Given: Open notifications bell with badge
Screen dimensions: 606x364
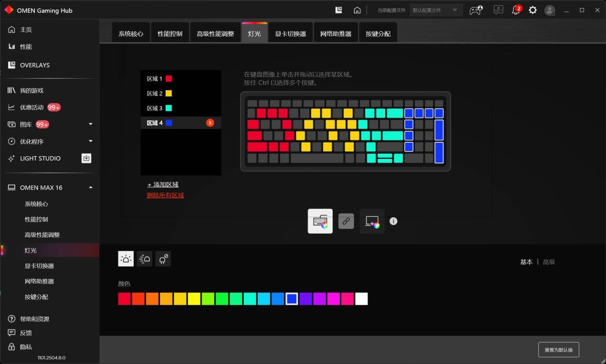Looking at the screenshot, I should (516, 10).
